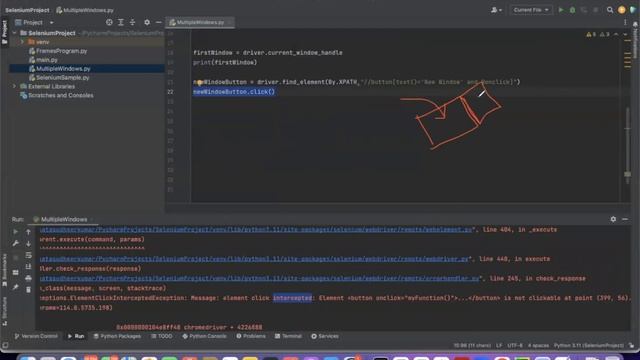Collapse the SeleniumProject root node
Image resolution: width=640 pixels, height=360 pixels.
[15, 33]
